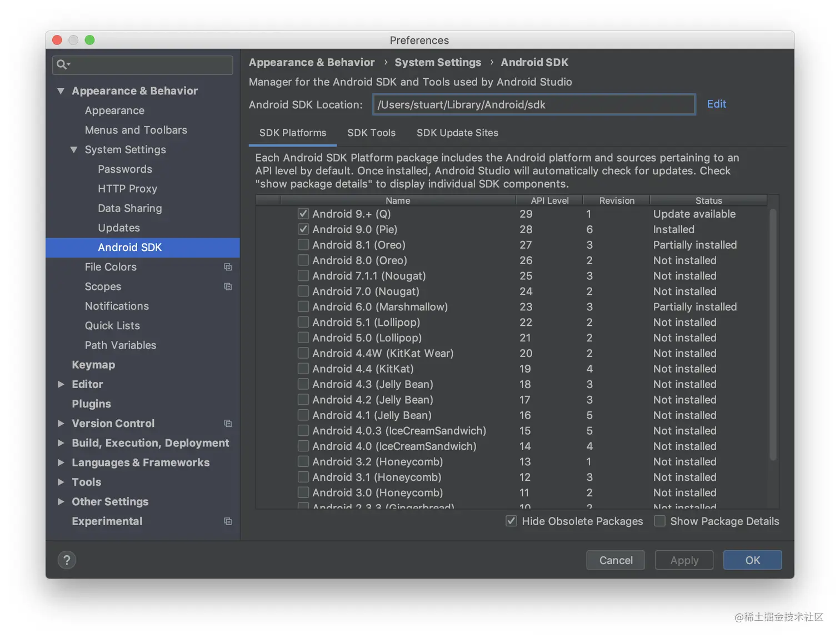This screenshot has width=840, height=639.
Task: Open Passwords settings page
Action: coord(125,169)
